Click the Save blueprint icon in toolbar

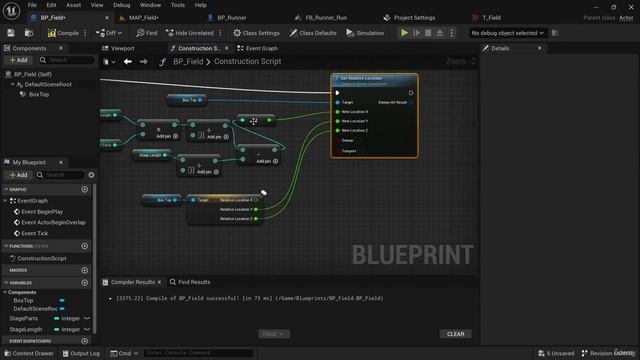11,33
